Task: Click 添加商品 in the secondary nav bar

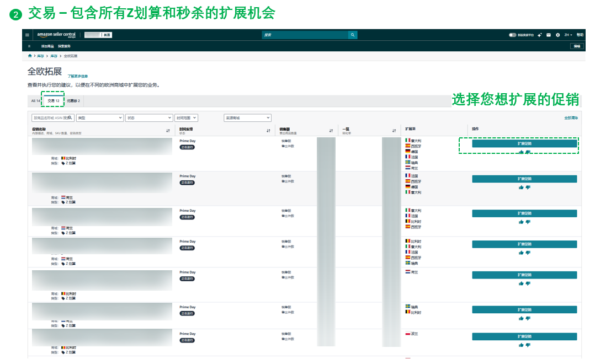Action: (47, 46)
